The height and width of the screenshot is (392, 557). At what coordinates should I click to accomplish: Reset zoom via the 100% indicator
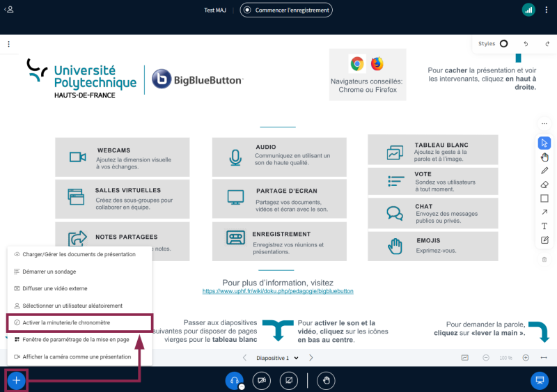point(505,358)
